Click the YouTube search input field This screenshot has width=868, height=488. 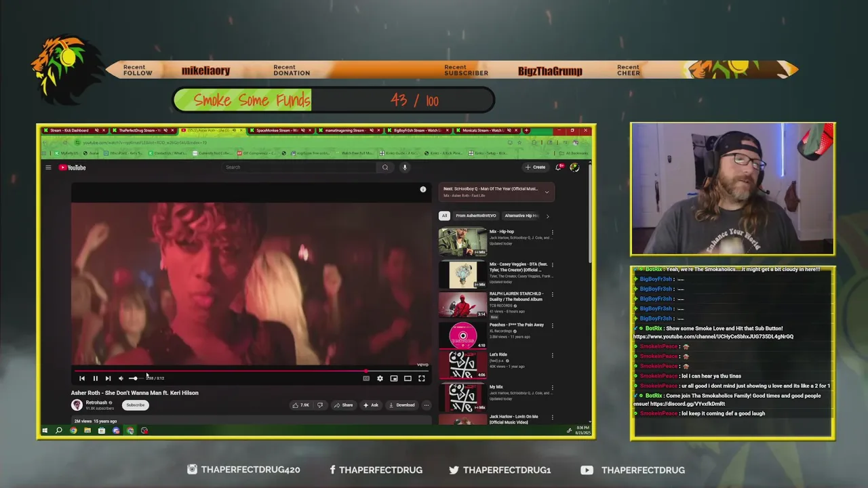[x=300, y=167]
